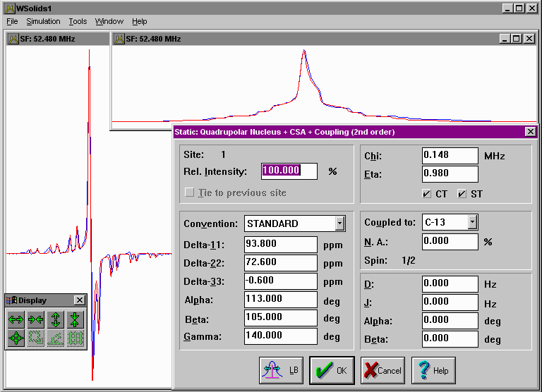Select the Rel. Intensity input field
Screen dimensions: 542x392
[290, 171]
